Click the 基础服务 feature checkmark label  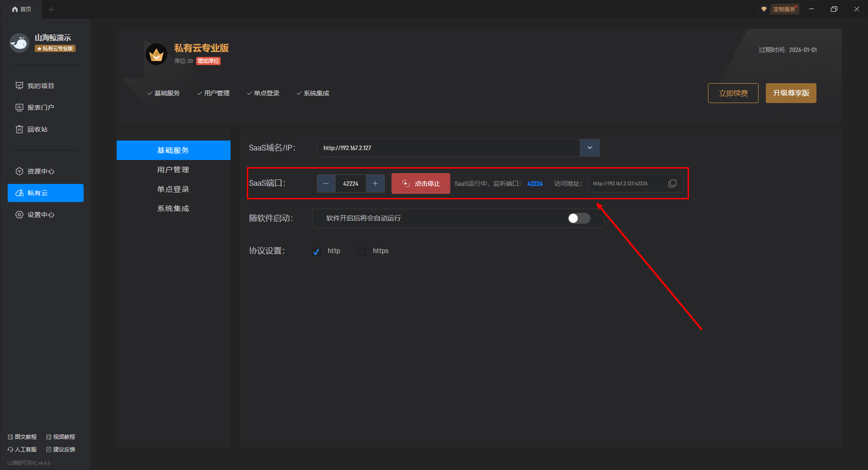[164, 93]
